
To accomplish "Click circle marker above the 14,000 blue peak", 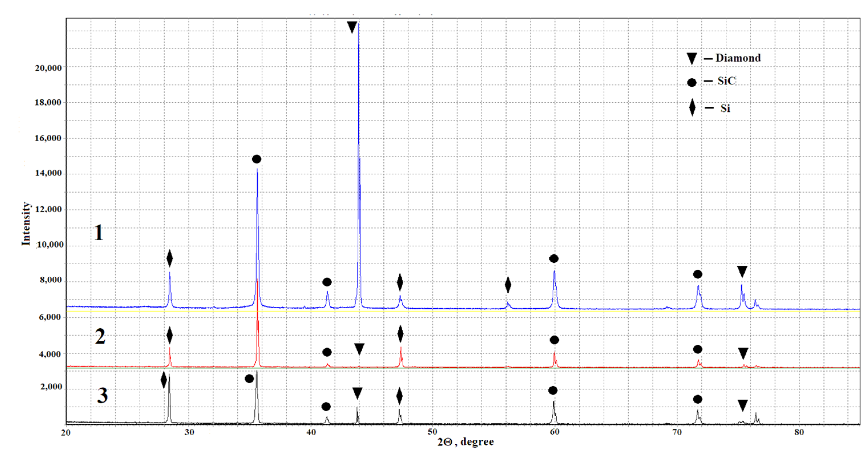I will tap(256, 159).
